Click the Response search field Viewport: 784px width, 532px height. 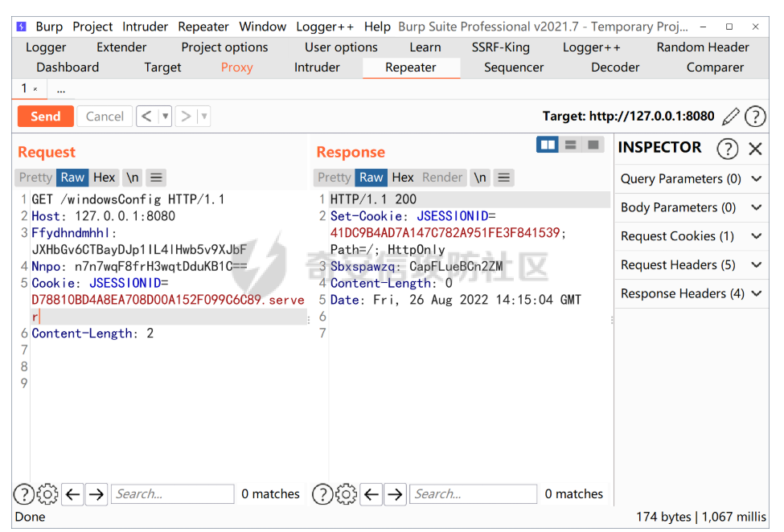click(473, 494)
